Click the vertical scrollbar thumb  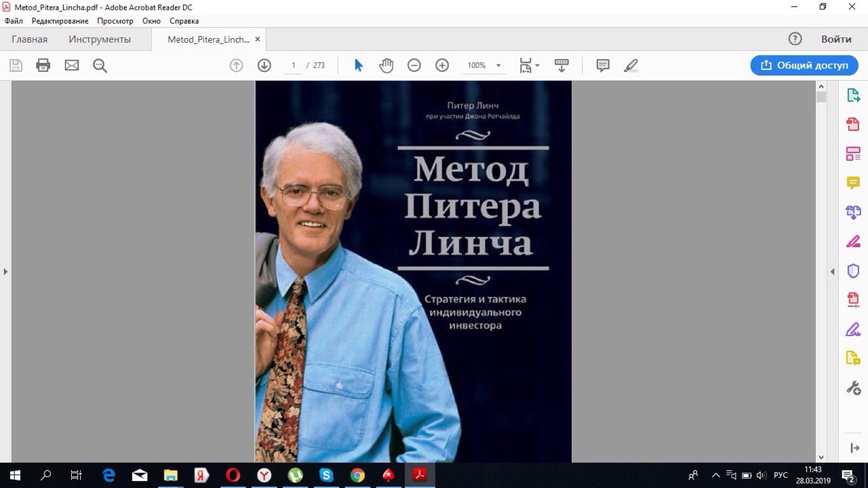pos(821,97)
